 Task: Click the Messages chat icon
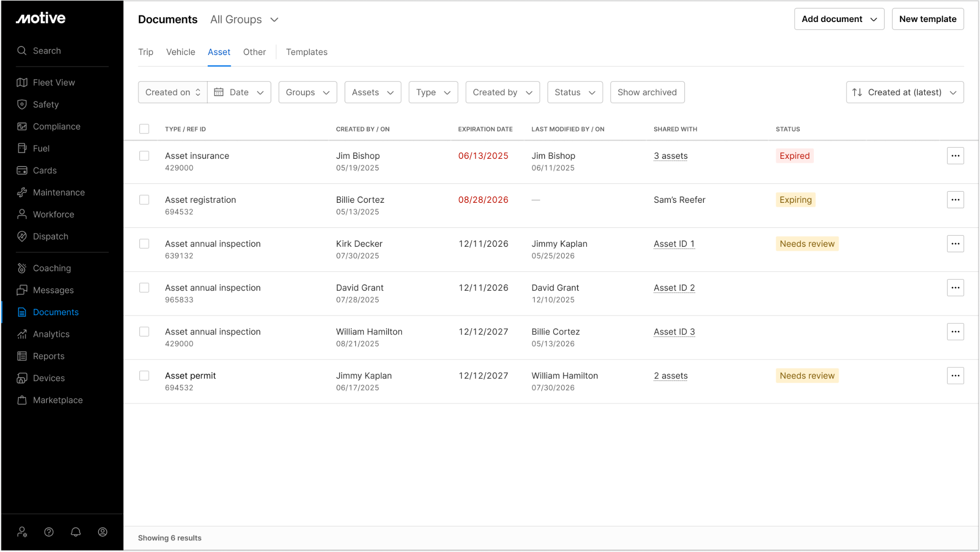click(x=22, y=290)
